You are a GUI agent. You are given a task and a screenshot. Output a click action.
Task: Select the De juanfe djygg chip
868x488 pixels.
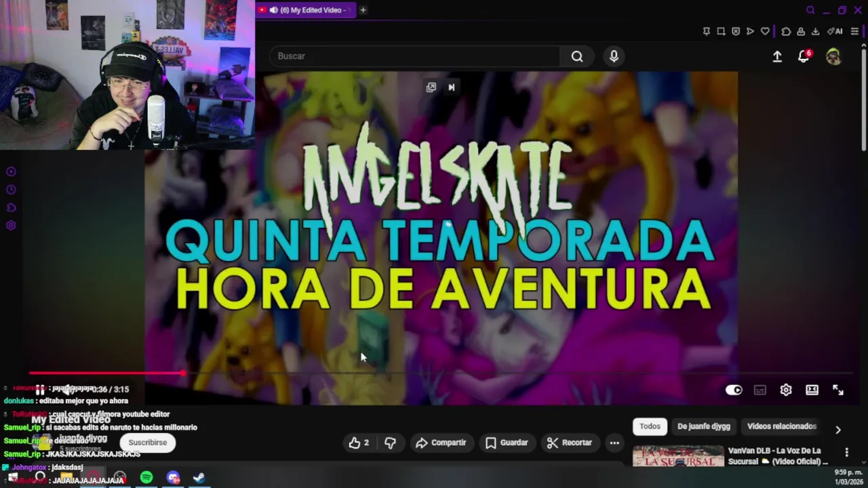(x=704, y=426)
